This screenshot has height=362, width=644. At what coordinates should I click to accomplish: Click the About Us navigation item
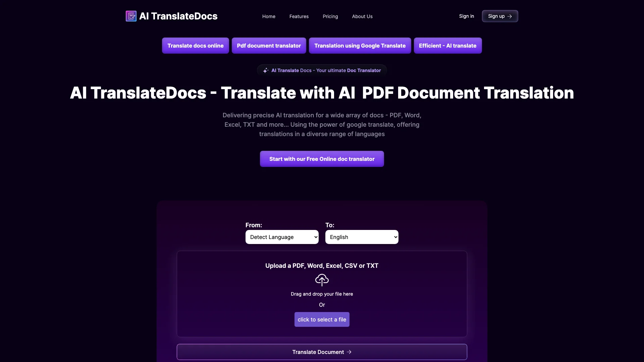(362, 16)
